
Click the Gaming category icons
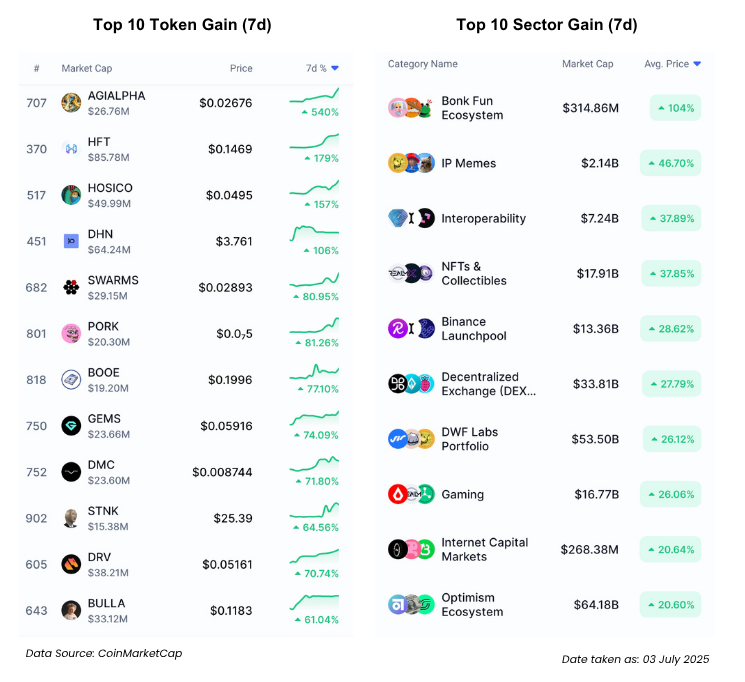411,494
